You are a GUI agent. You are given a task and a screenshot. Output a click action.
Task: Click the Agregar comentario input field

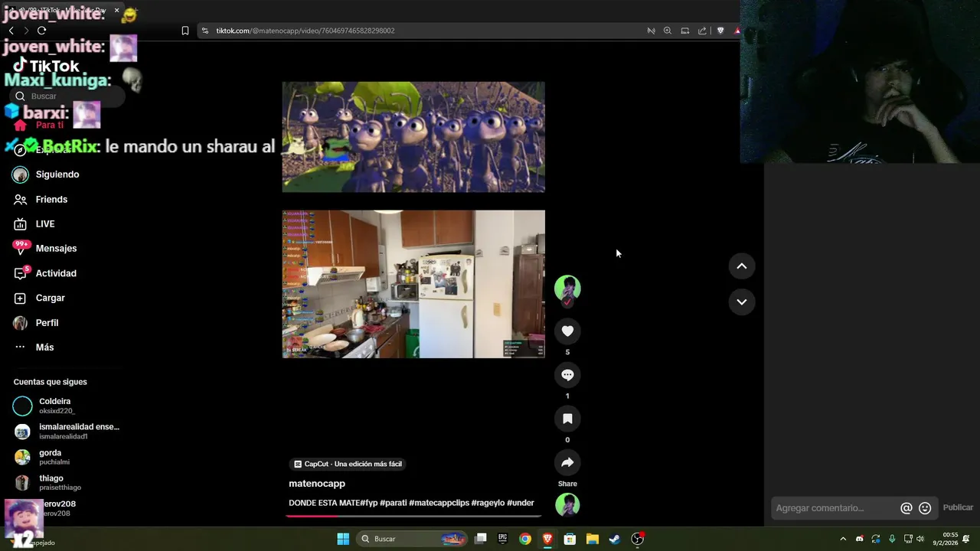835,508
